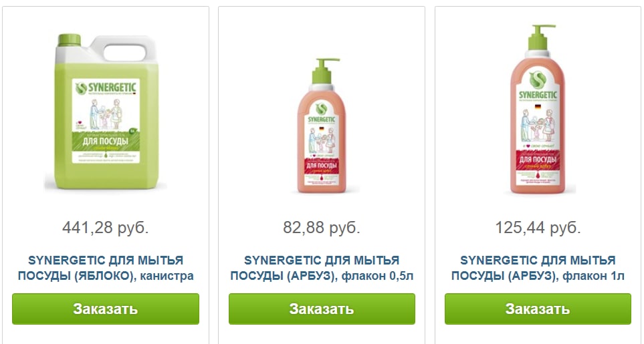Open SYNERGETIC (ЯБЛОКО) канистра product link
The image size is (644, 344).
click(x=106, y=268)
